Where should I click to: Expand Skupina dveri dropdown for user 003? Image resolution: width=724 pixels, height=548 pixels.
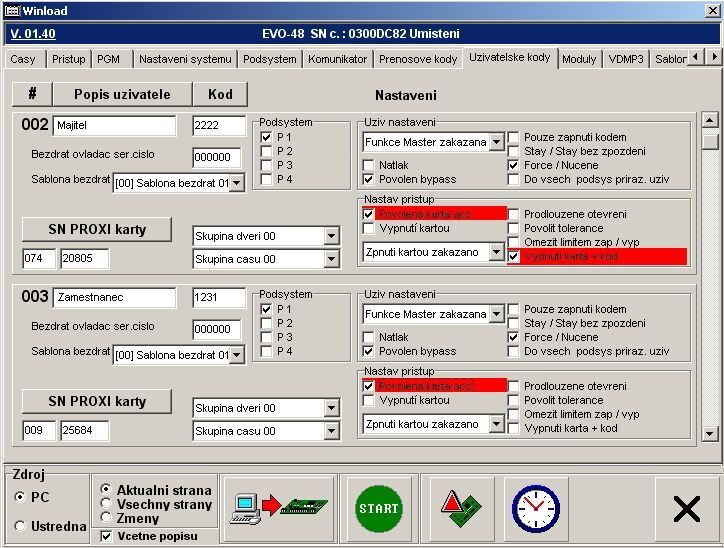[x=332, y=408]
